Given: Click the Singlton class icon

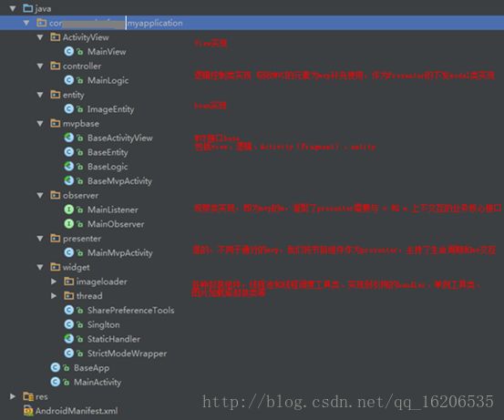Looking at the screenshot, I should point(68,324).
